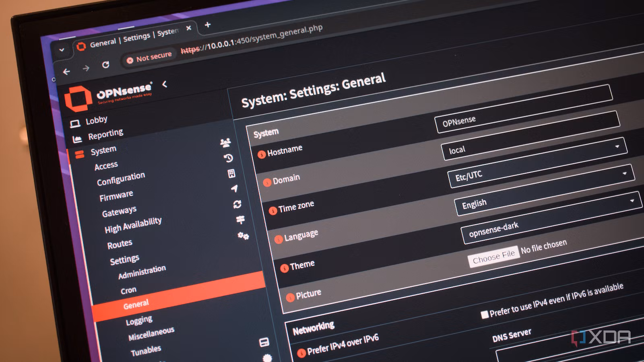The image size is (644, 362).
Task: Click the Language label
Action: [x=301, y=236]
